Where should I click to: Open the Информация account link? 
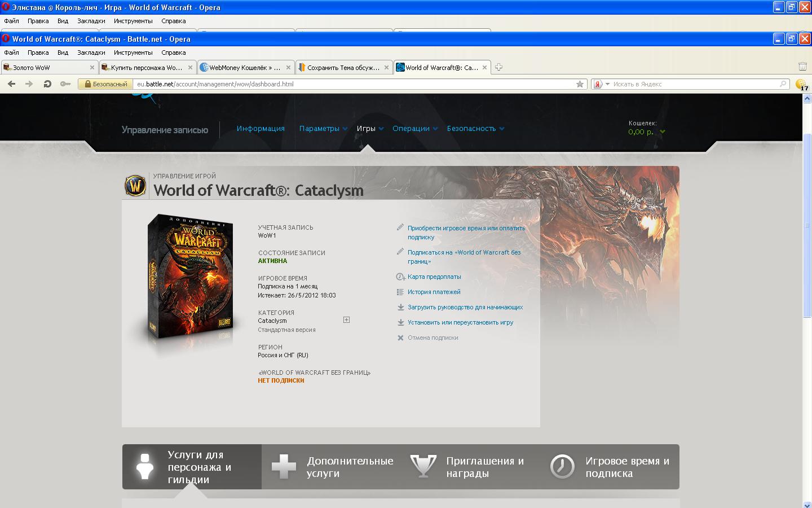click(x=261, y=129)
